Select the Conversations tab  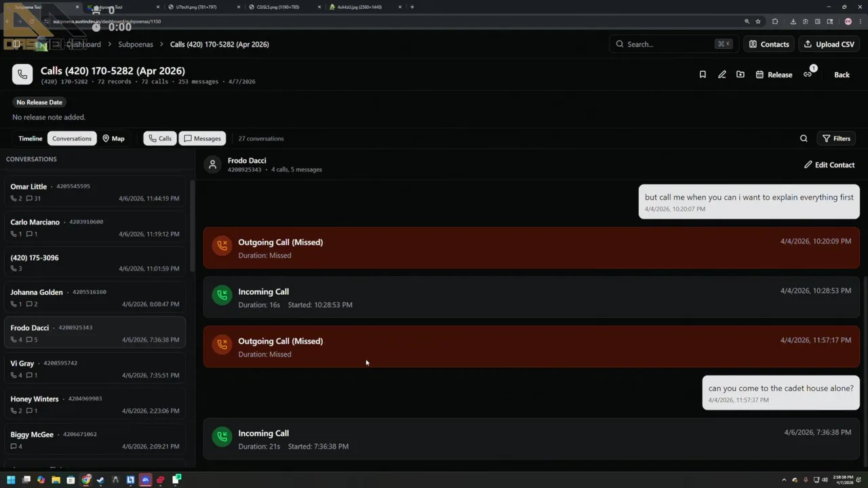tap(72, 138)
